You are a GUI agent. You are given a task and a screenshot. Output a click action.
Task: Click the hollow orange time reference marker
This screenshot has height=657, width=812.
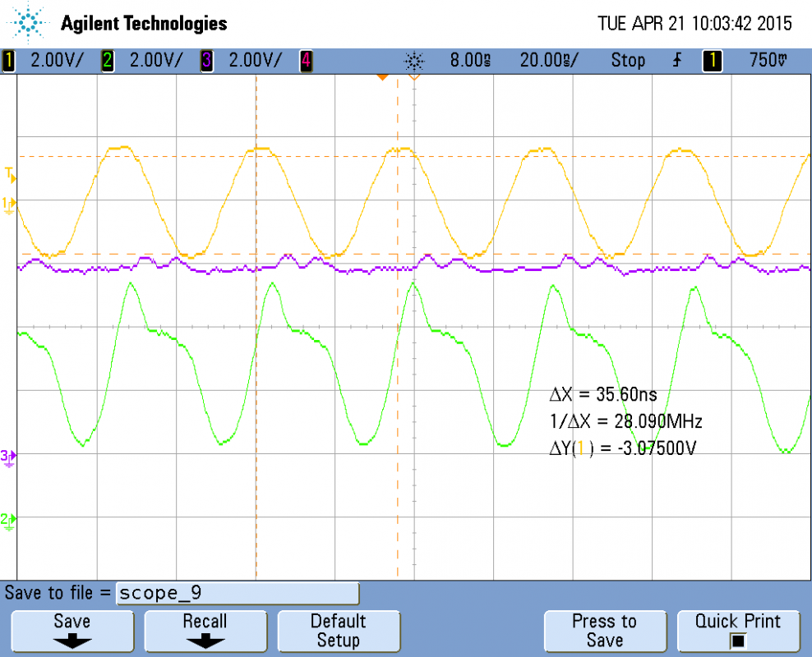414,77
